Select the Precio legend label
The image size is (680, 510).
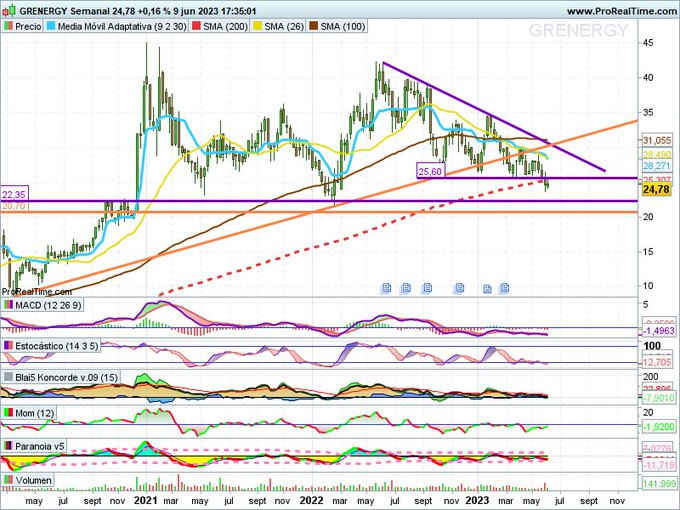(28, 26)
